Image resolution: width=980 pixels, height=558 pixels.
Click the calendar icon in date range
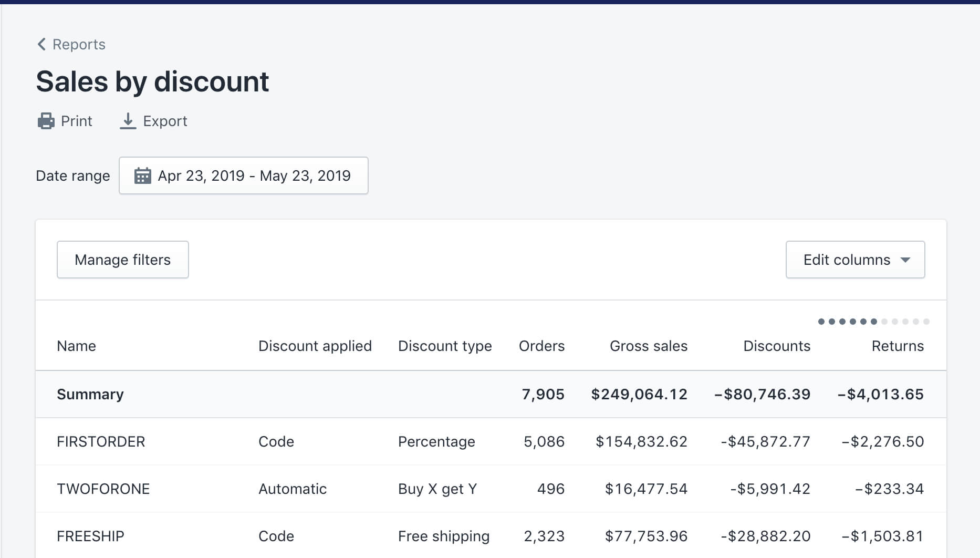pyautogui.click(x=142, y=175)
